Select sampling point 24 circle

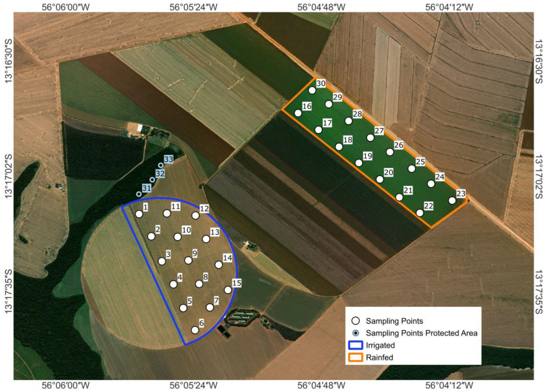click(431, 184)
